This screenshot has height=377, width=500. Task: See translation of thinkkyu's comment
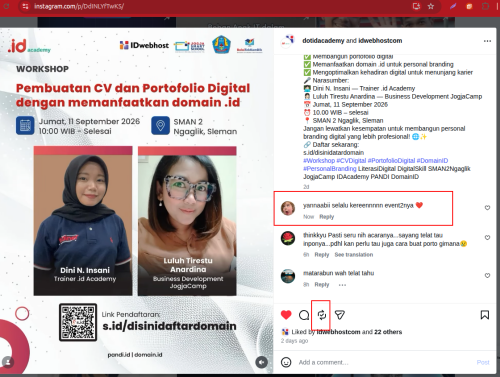tap(354, 255)
